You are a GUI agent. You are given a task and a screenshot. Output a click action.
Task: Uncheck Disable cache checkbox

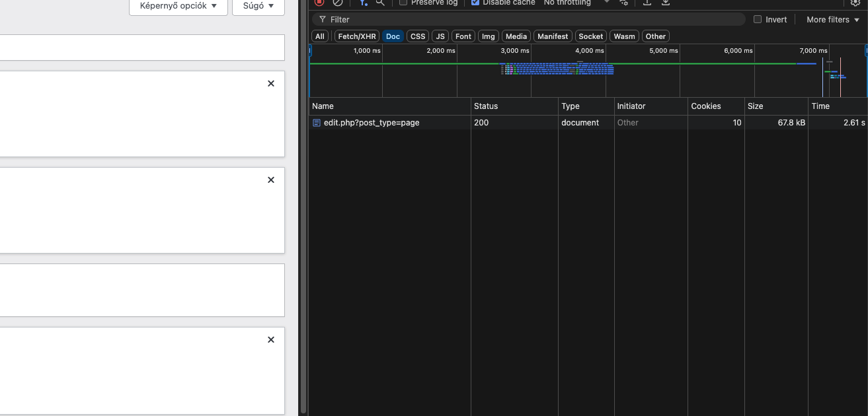click(x=475, y=3)
